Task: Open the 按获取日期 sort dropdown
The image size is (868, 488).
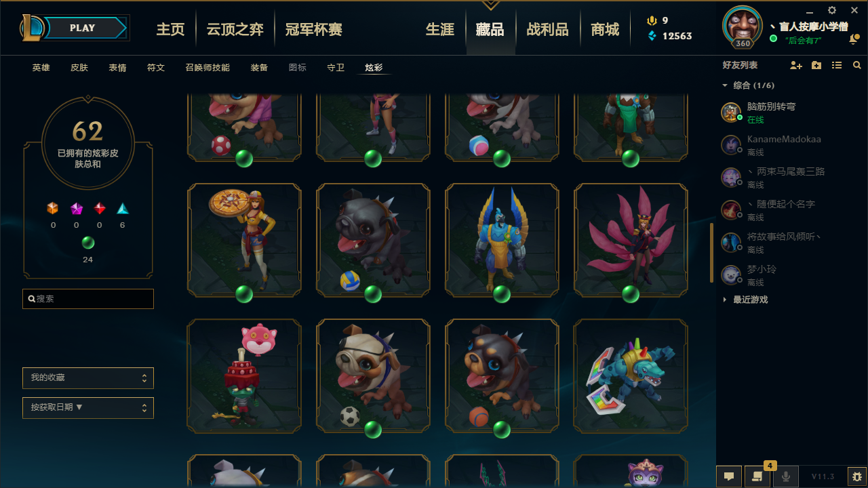Action: pos(88,407)
